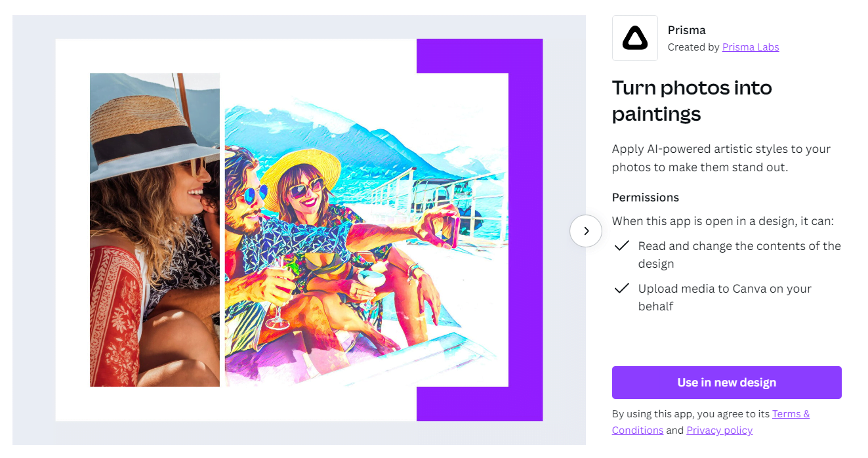Open the app preview artwork image
This screenshot has width=868, height=458.
299,230
